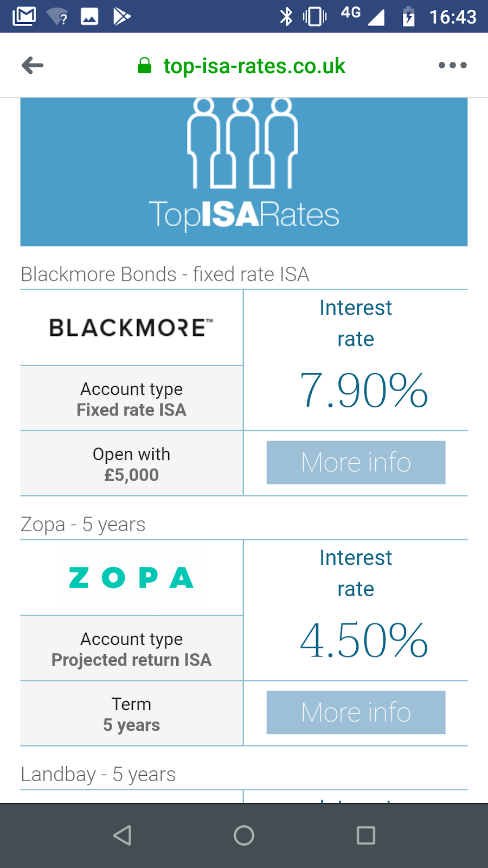Tap the top-isa-rates.co.uk address bar
Image resolution: width=488 pixels, height=868 pixels.
click(254, 65)
